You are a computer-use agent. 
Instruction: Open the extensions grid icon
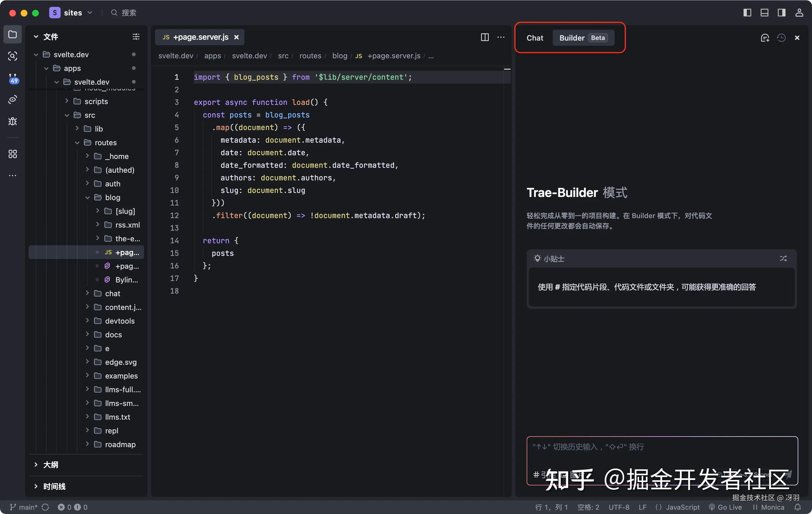click(13, 154)
